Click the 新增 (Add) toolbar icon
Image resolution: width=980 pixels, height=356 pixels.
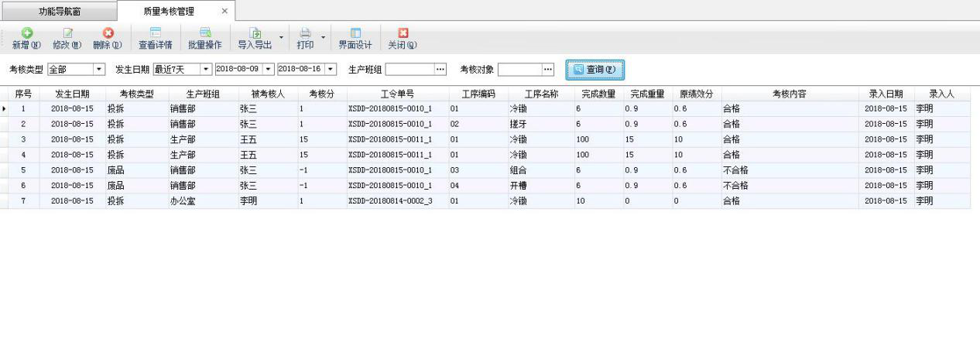(x=27, y=33)
